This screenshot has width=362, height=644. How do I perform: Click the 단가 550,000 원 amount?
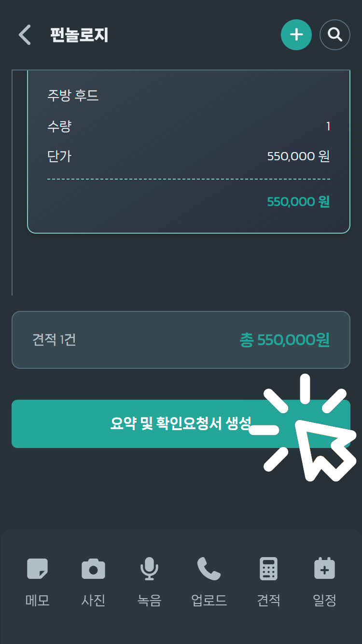298,156
